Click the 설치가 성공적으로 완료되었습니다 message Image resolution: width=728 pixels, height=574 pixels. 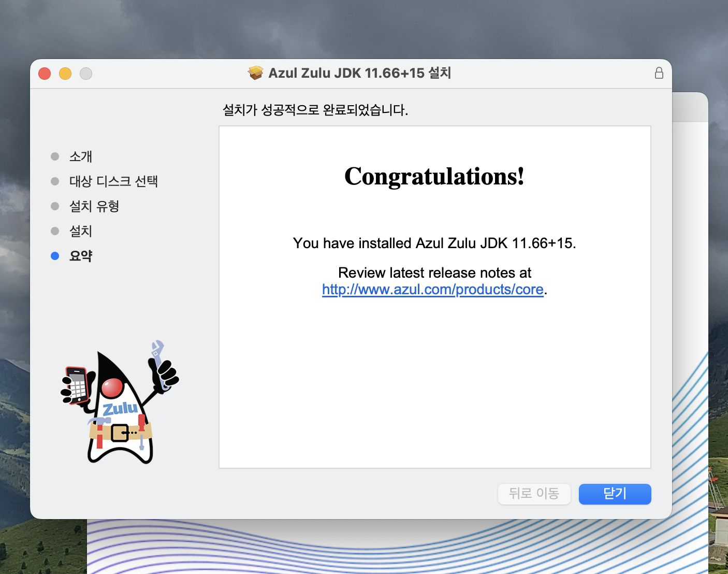(315, 110)
